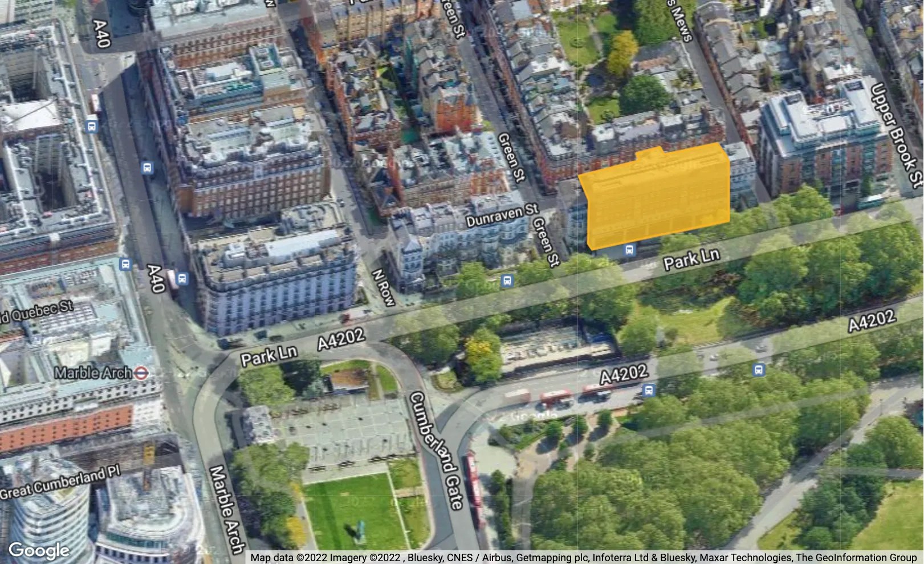Click the bus stop icon near Green St
This screenshot has height=564, width=924.
pyautogui.click(x=507, y=281)
